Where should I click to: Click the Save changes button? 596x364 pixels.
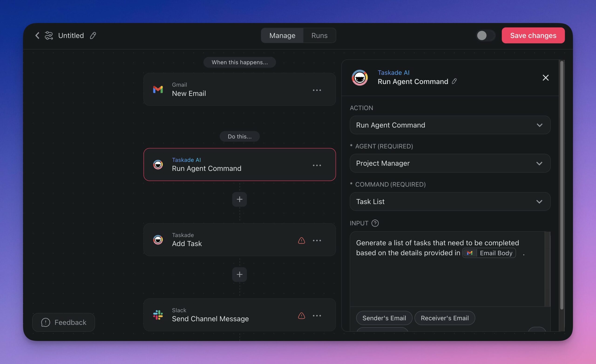(x=533, y=35)
